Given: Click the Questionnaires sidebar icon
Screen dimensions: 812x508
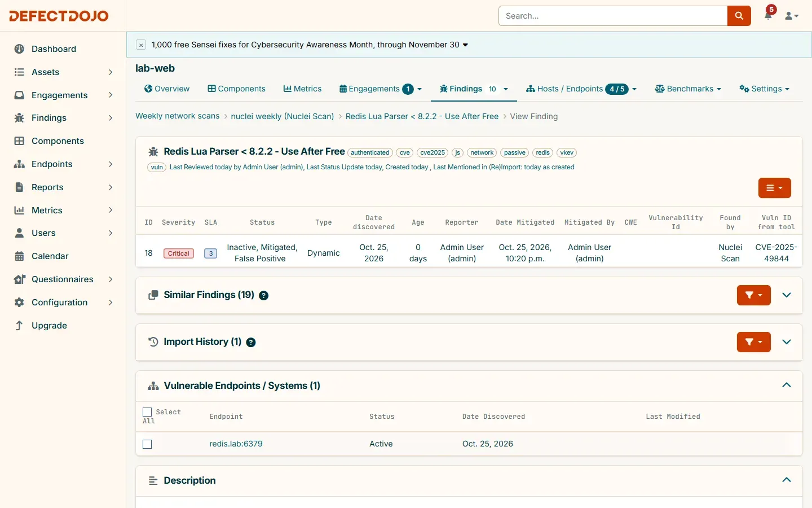Looking at the screenshot, I should (x=19, y=279).
